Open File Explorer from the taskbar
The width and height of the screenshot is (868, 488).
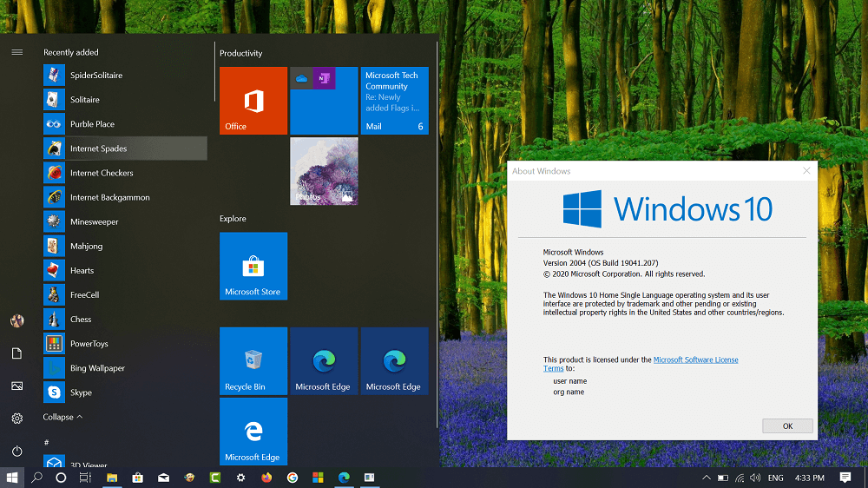coord(112,477)
